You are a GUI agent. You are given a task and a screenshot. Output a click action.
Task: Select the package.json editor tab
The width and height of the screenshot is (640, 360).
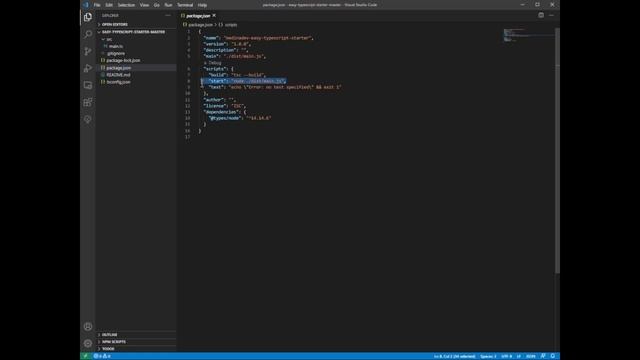coord(198,16)
